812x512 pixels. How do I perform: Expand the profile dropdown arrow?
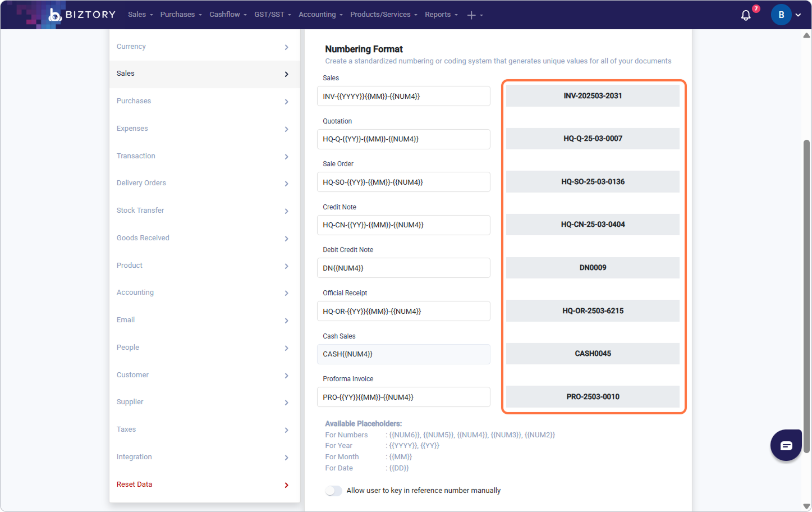pyautogui.click(x=798, y=15)
